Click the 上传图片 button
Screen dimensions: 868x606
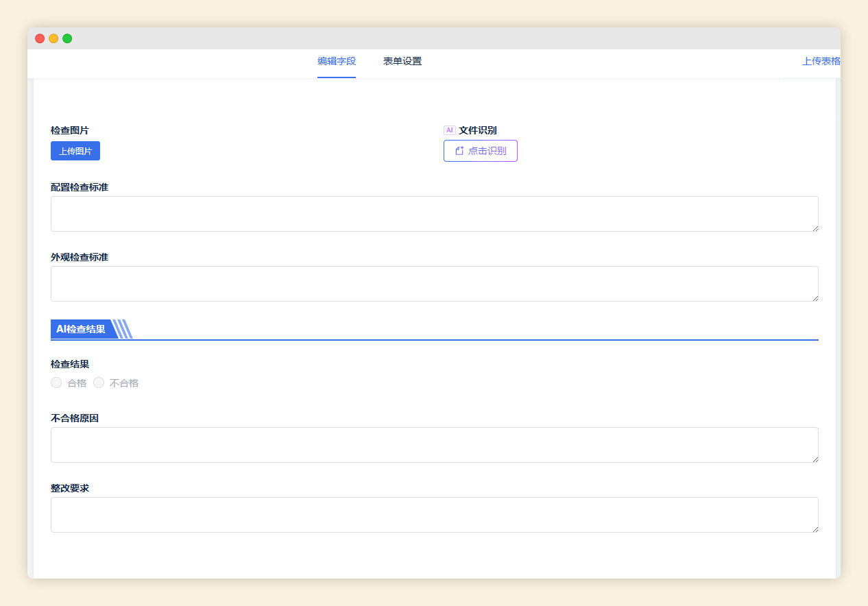[x=75, y=151]
